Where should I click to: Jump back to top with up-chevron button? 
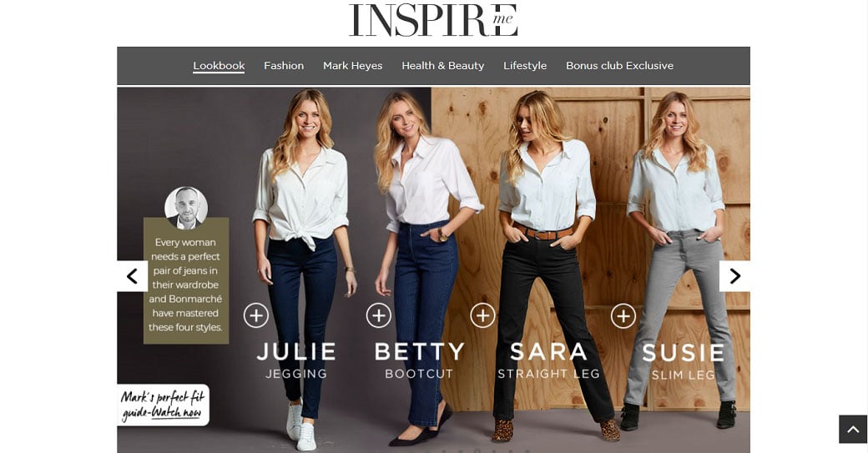pos(853,429)
